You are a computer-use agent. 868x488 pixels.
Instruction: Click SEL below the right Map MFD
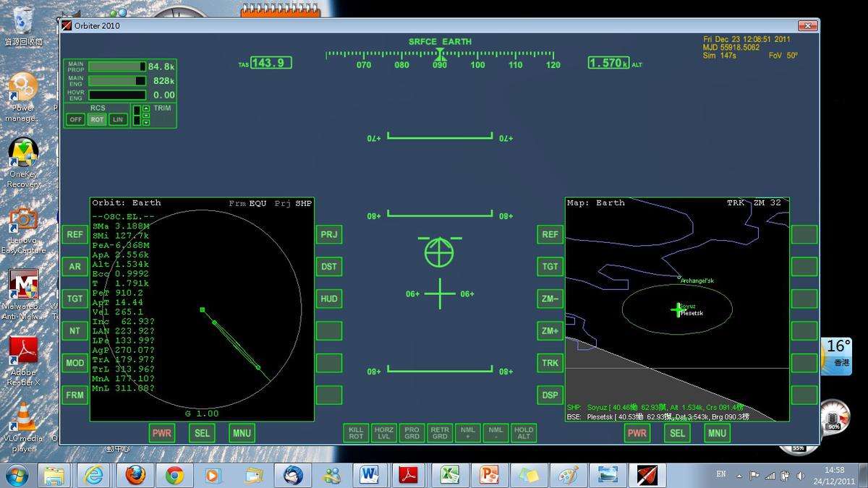(677, 433)
